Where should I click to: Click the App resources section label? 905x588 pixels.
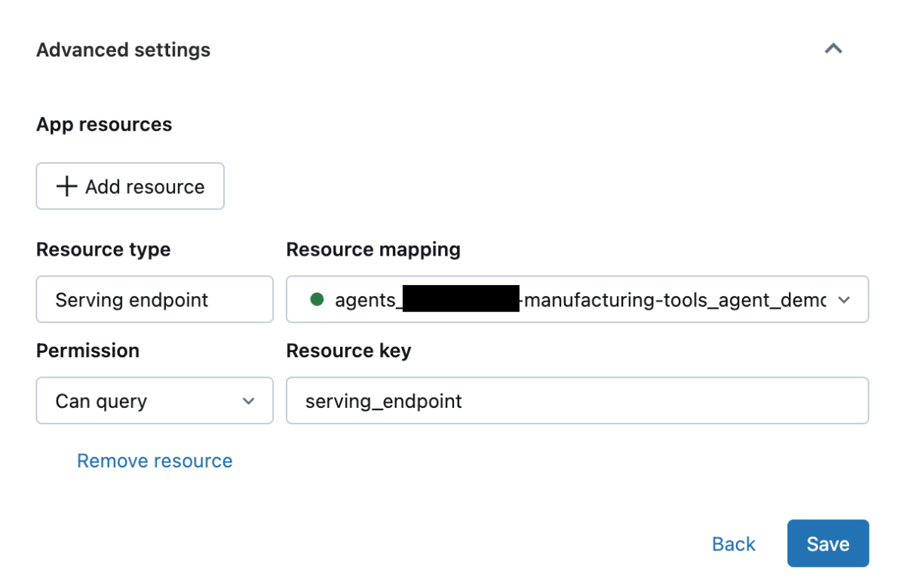click(104, 124)
